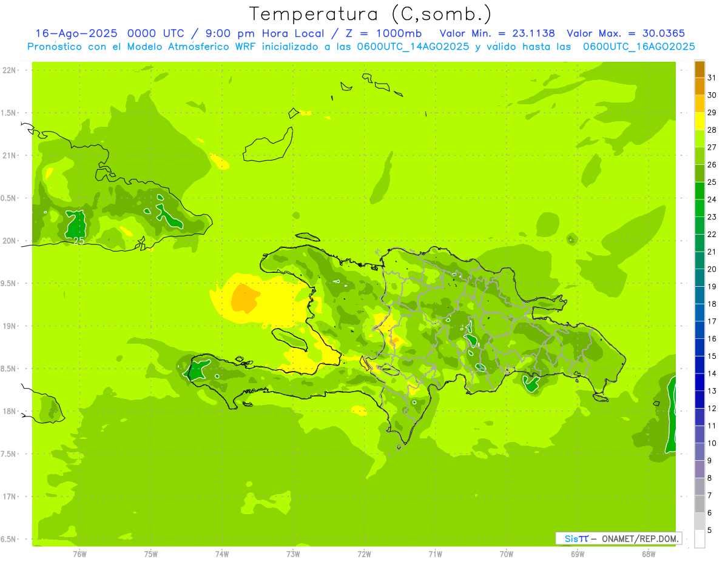Click the legend value "8"
The image size is (728, 562).
click(710, 478)
